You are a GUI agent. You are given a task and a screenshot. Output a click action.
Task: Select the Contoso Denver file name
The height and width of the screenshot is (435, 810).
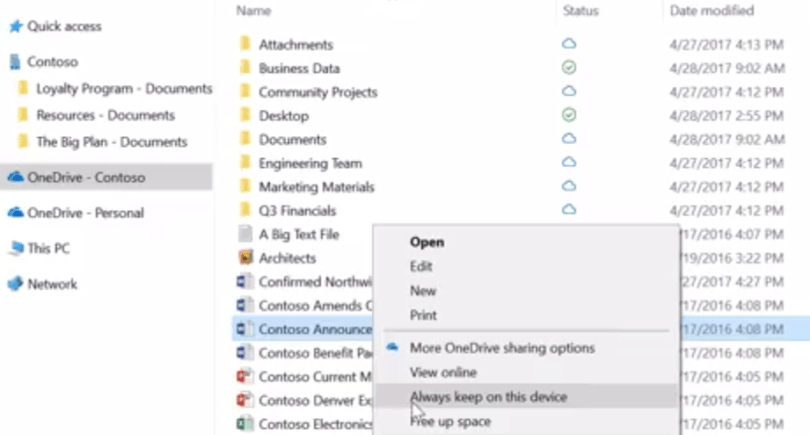[315, 401]
